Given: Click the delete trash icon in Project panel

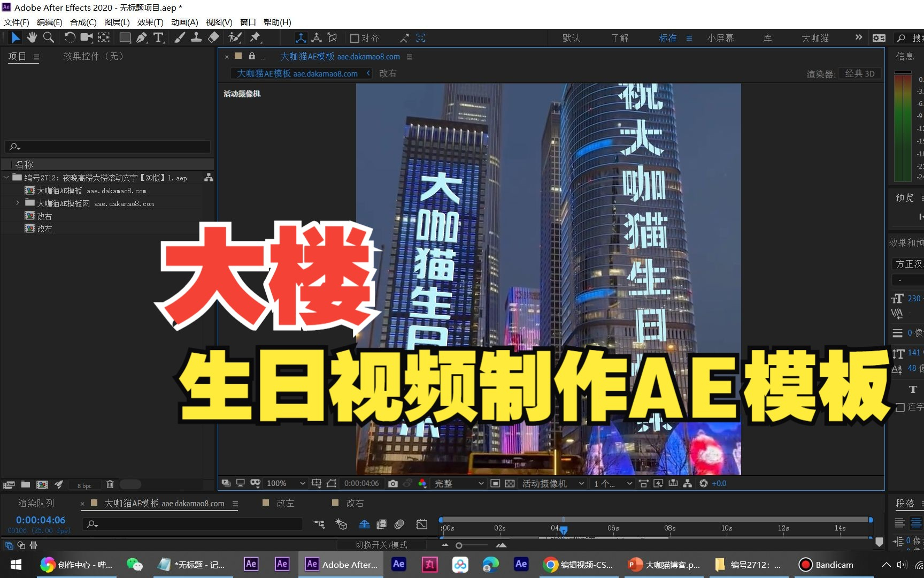Looking at the screenshot, I should 110,484.
